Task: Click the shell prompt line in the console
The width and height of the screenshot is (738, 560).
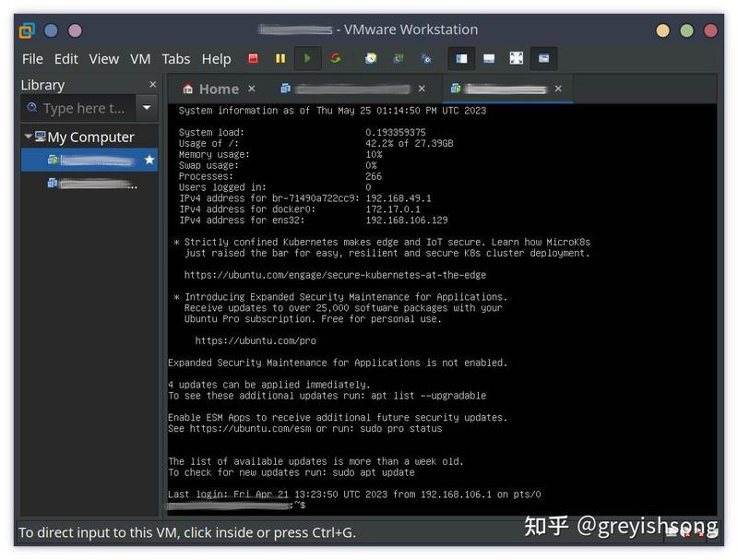Action: [x=237, y=506]
